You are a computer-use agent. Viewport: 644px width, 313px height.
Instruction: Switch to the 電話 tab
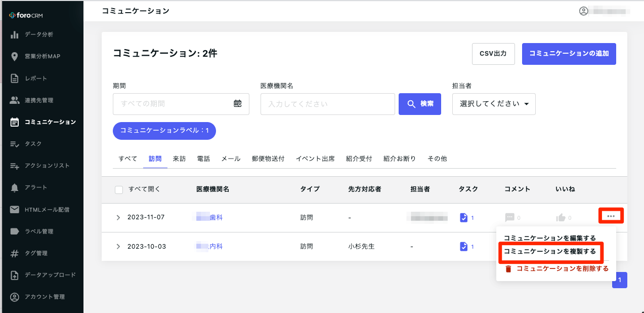(x=203, y=159)
